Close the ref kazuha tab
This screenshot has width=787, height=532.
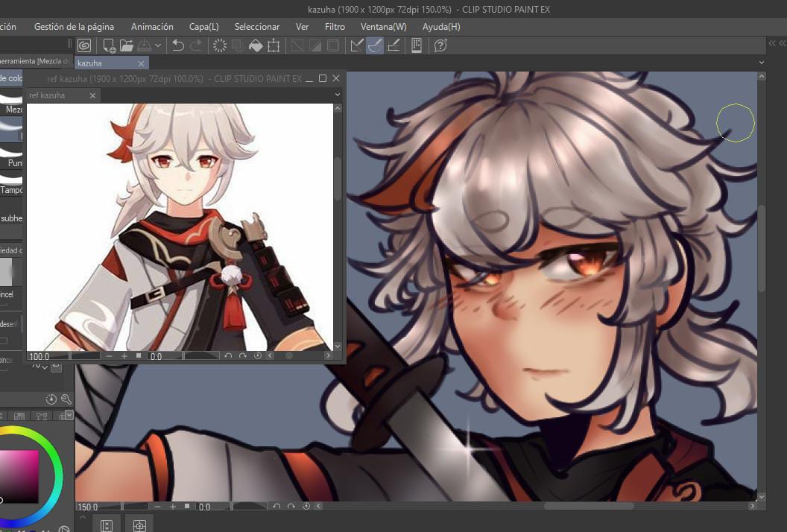pos(93,95)
